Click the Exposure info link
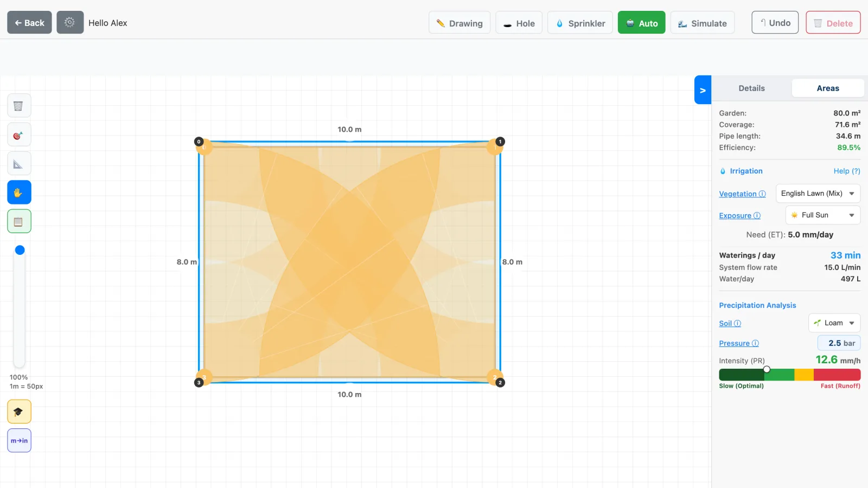868x488 pixels. pos(739,215)
